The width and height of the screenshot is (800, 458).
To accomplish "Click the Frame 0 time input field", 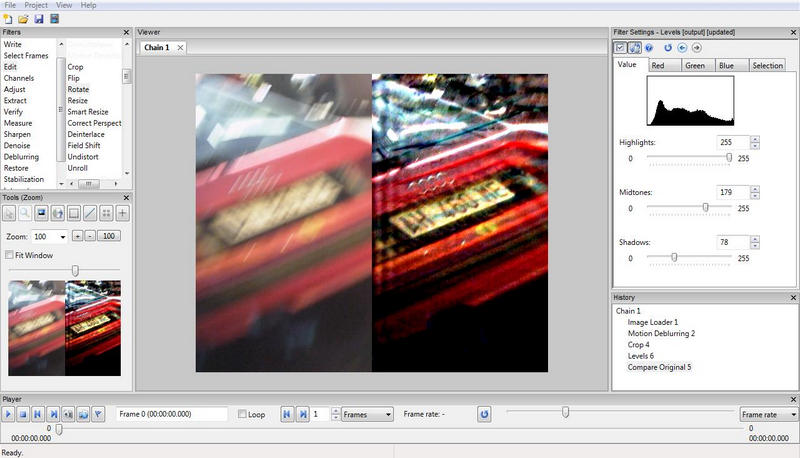I will coord(171,414).
